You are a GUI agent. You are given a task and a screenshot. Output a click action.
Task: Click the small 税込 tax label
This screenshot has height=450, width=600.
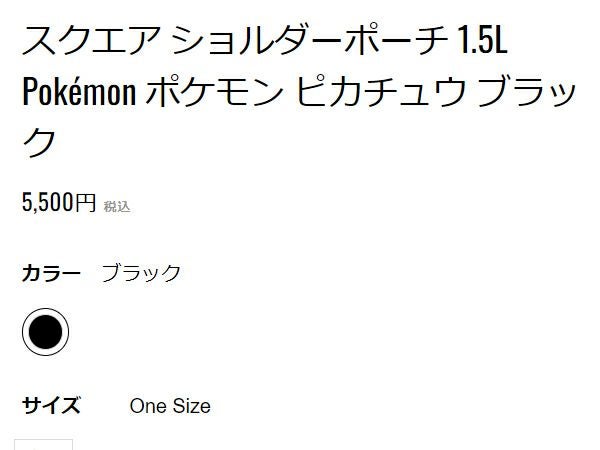(x=117, y=207)
